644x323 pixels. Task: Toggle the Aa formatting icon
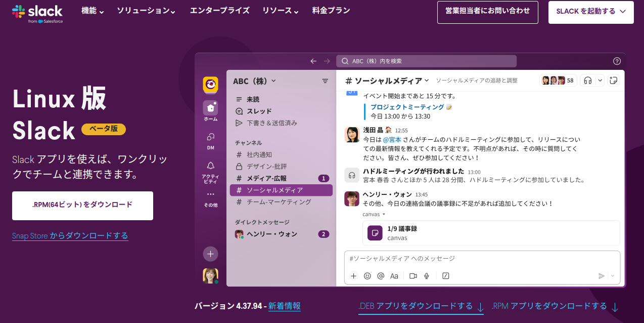(x=394, y=276)
